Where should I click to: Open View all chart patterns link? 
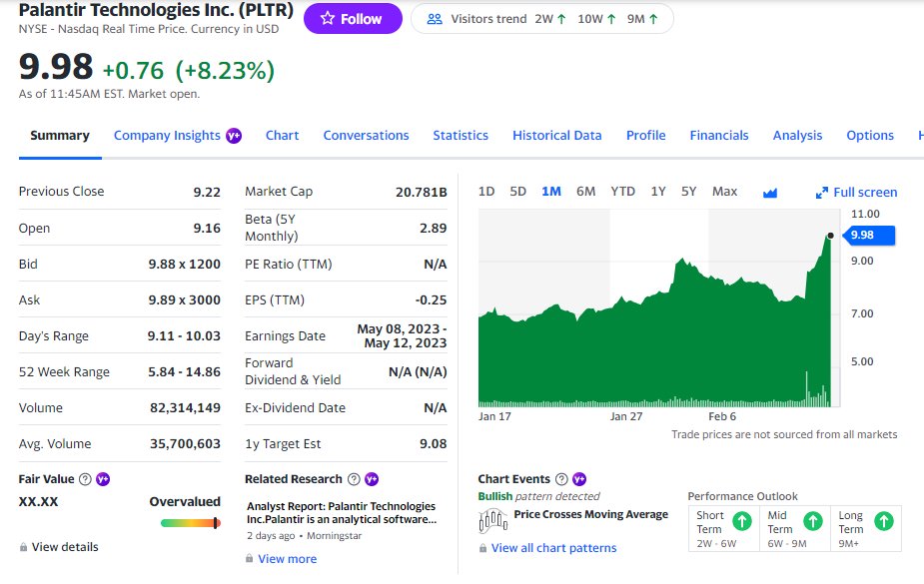554,548
